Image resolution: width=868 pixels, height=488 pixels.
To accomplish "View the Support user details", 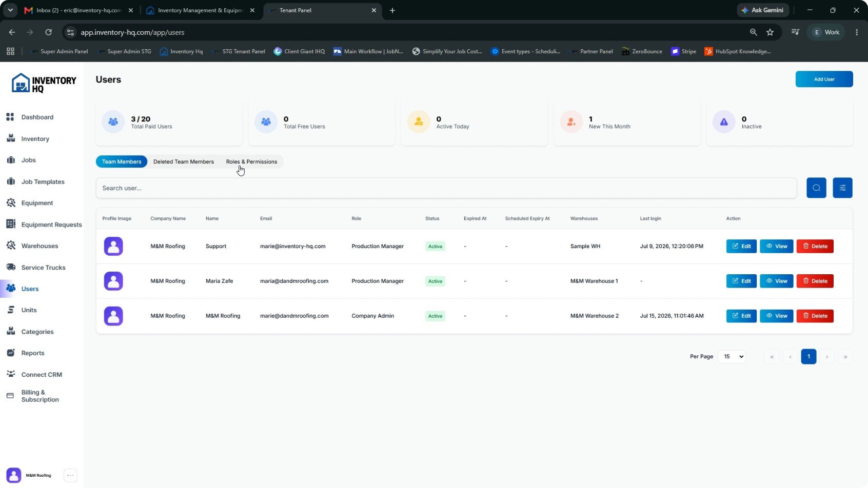I will 776,246.
